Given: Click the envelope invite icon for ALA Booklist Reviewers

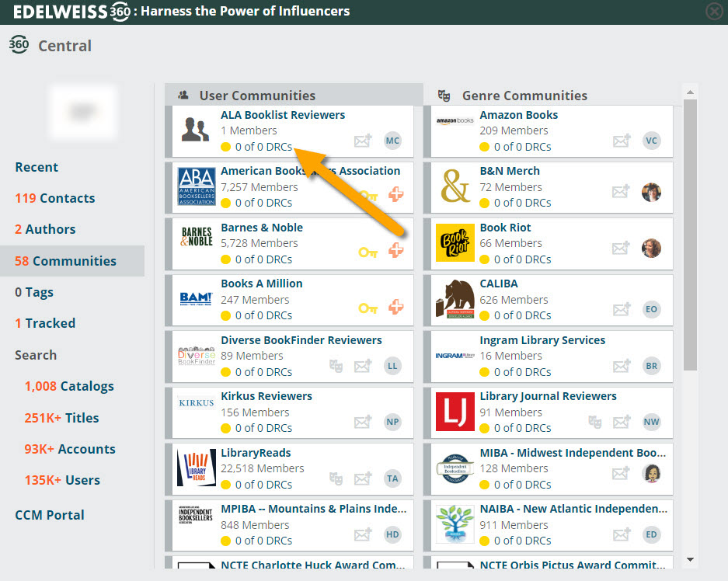Looking at the screenshot, I should (363, 140).
